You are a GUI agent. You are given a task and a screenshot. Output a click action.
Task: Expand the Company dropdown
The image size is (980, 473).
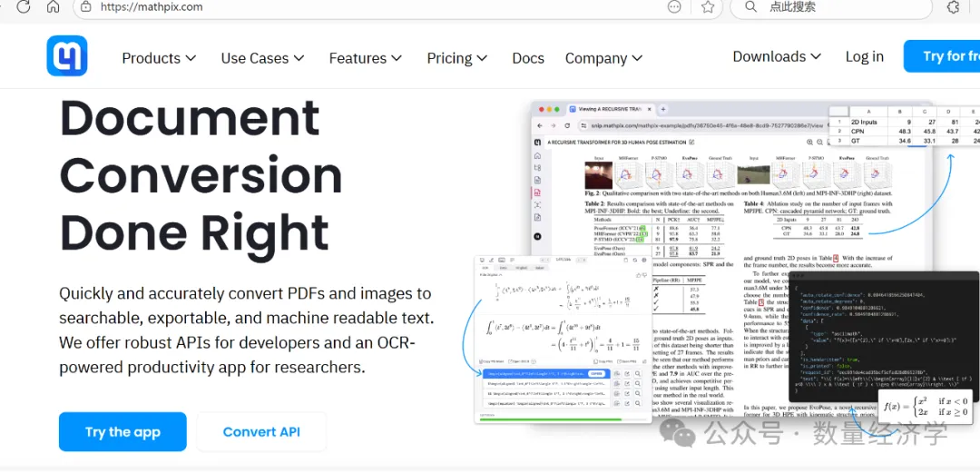coord(603,58)
